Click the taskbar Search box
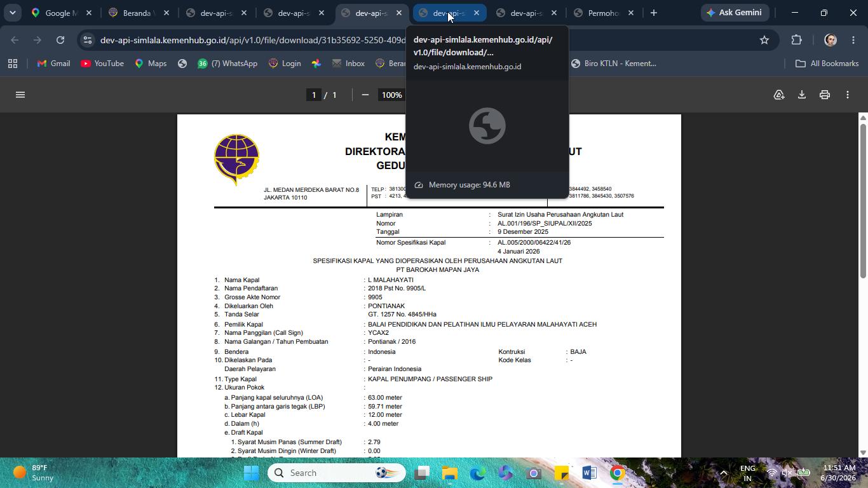Viewport: 868px width, 488px height. [x=337, y=473]
